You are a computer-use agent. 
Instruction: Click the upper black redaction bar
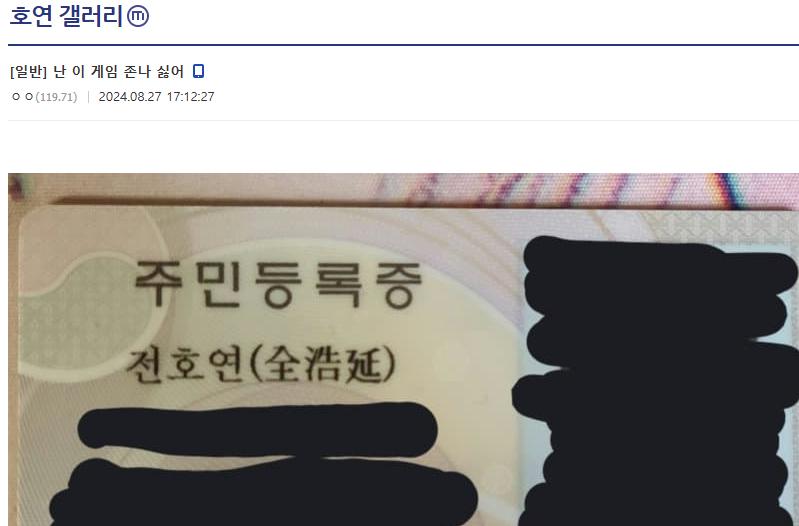257,429
